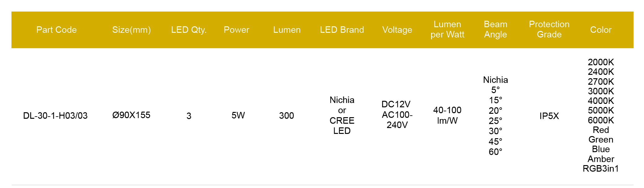644x188 pixels.
Task: Select the Ø90X155 size value
Action: click(x=131, y=115)
